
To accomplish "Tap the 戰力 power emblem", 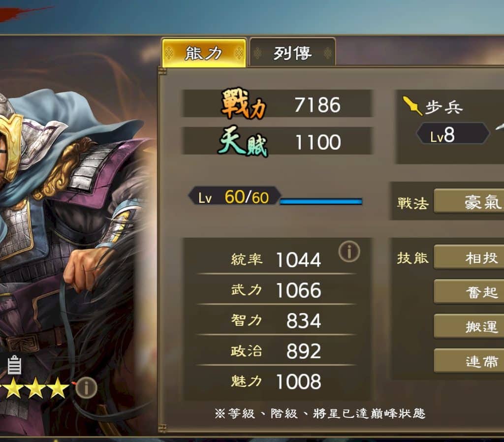I will point(244,104).
